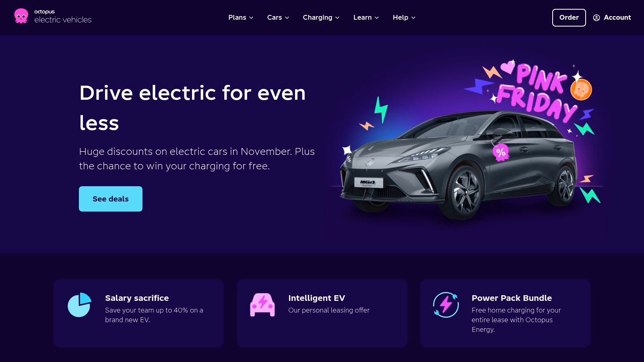Click the electric vehicles brand text
The width and height of the screenshot is (644, 362).
(x=63, y=20)
